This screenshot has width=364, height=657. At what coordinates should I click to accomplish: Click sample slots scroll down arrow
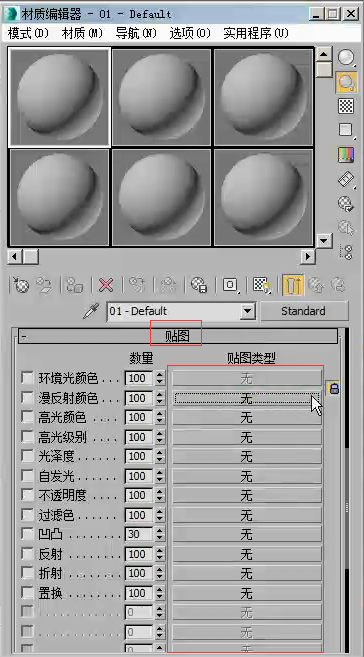click(x=323, y=240)
